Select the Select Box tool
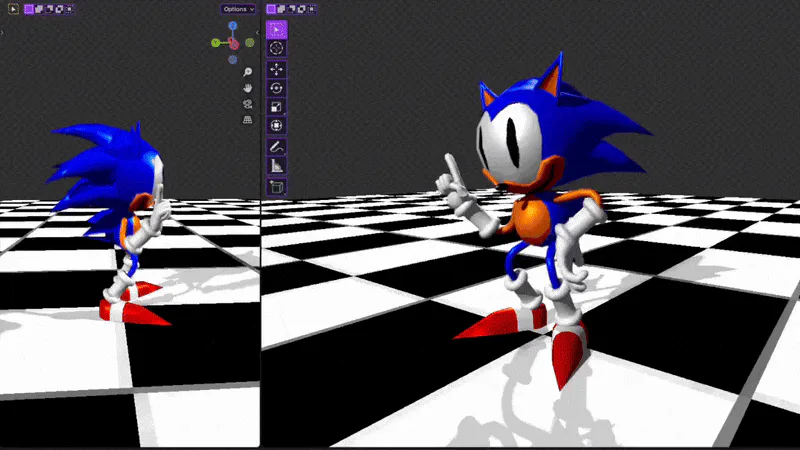 point(277,30)
